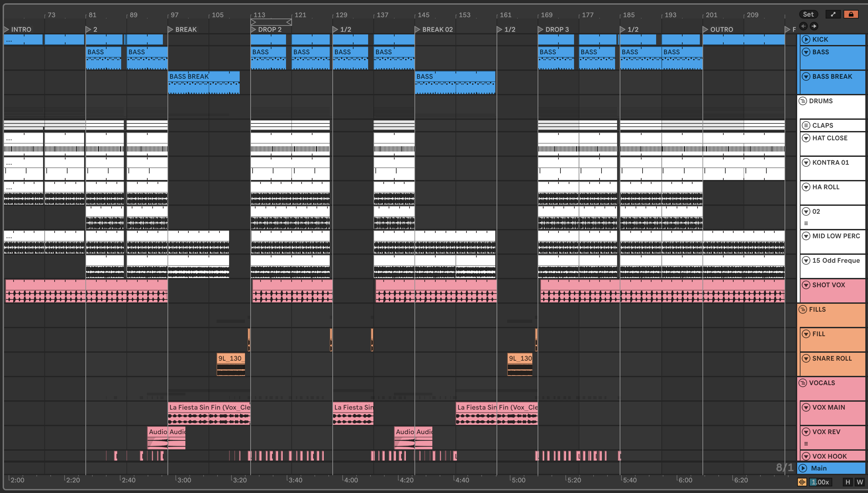
Task: Jump to next locator arrow
Action: [x=814, y=26]
